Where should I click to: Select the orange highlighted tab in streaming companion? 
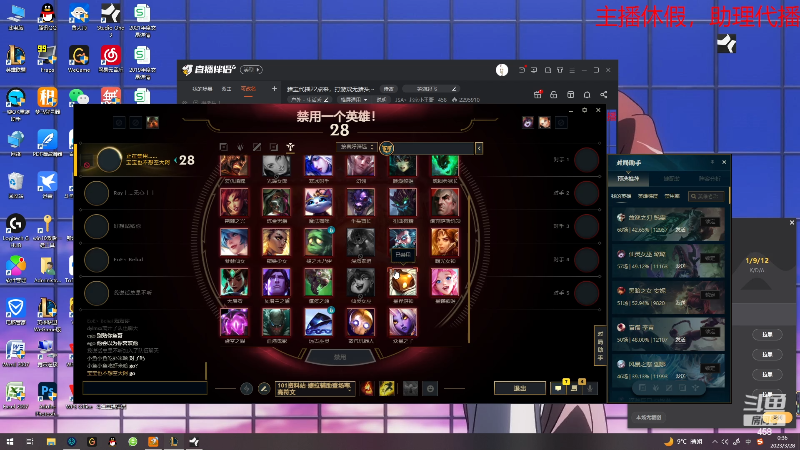pos(248,89)
